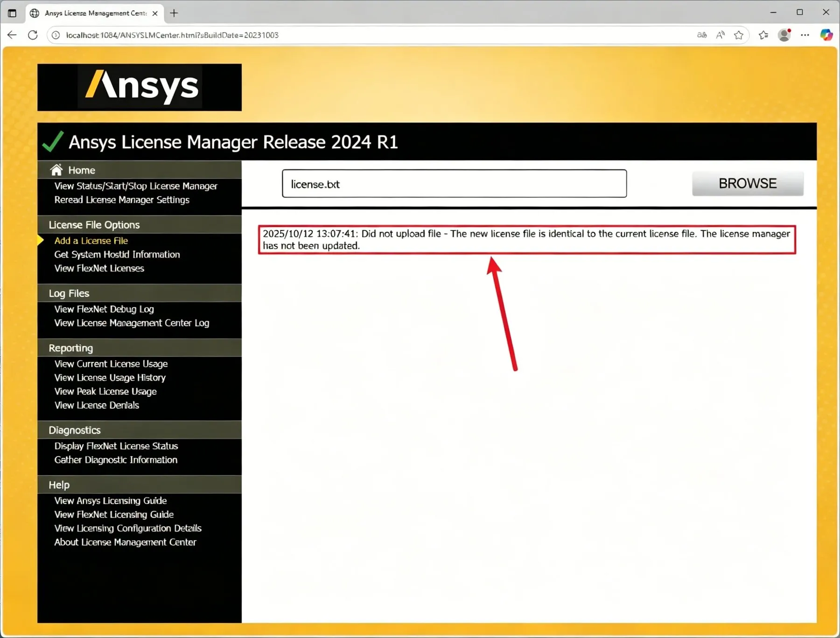Click the Home link in the sidebar
840x638 pixels.
[x=82, y=170]
